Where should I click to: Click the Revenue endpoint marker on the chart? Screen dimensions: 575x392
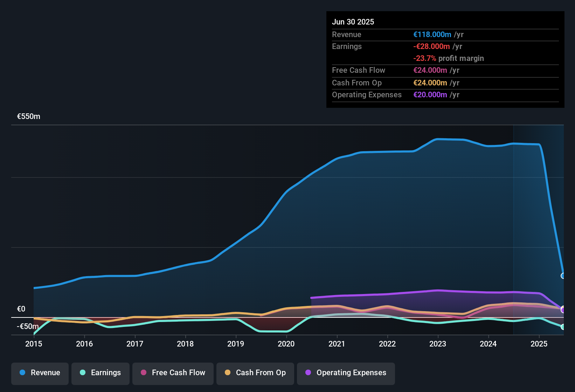click(x=563, y=276)
